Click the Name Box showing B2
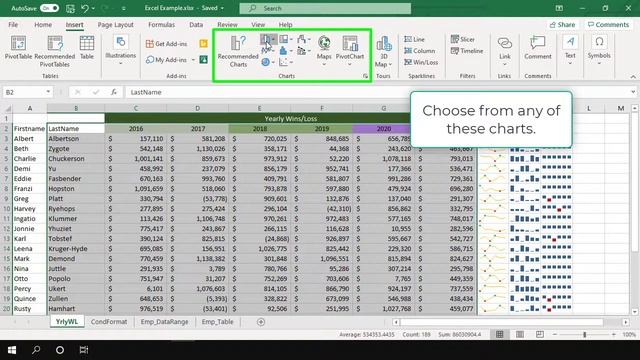640x360 pixels. 28,92
